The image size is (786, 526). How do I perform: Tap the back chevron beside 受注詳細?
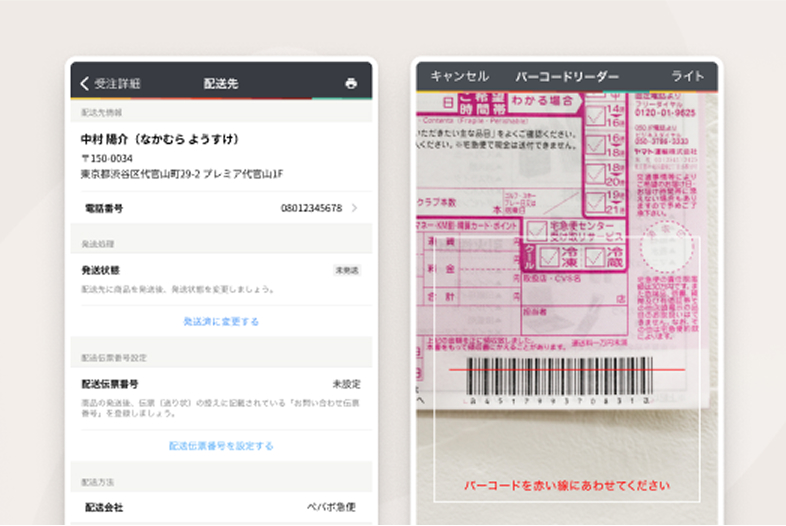(85, 83)
